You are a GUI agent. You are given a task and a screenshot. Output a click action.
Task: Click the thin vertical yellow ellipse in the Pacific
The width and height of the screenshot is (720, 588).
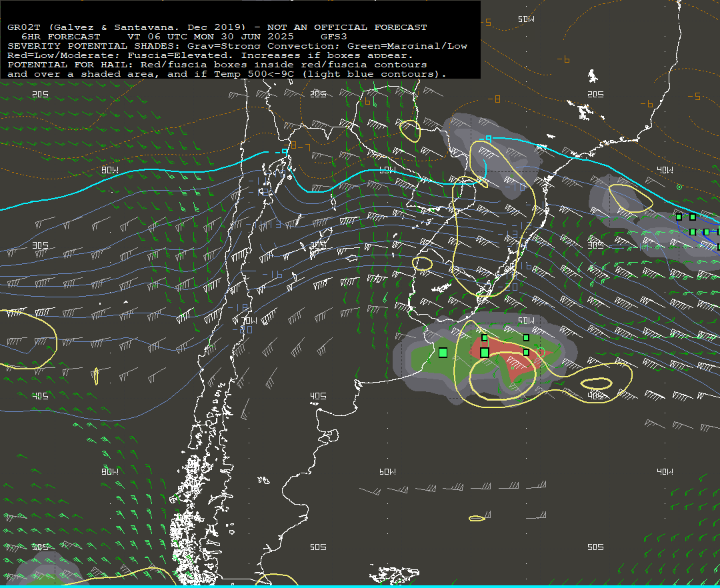(96, 376)
